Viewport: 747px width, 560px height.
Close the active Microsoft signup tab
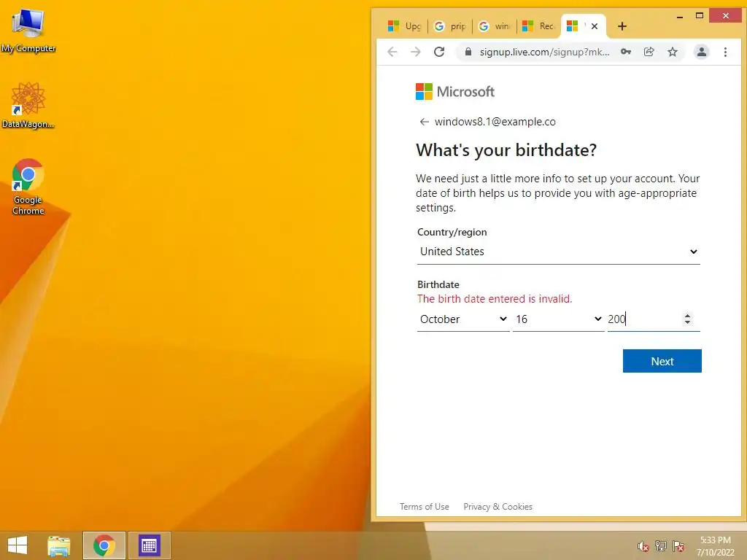(x=594, y=26)
